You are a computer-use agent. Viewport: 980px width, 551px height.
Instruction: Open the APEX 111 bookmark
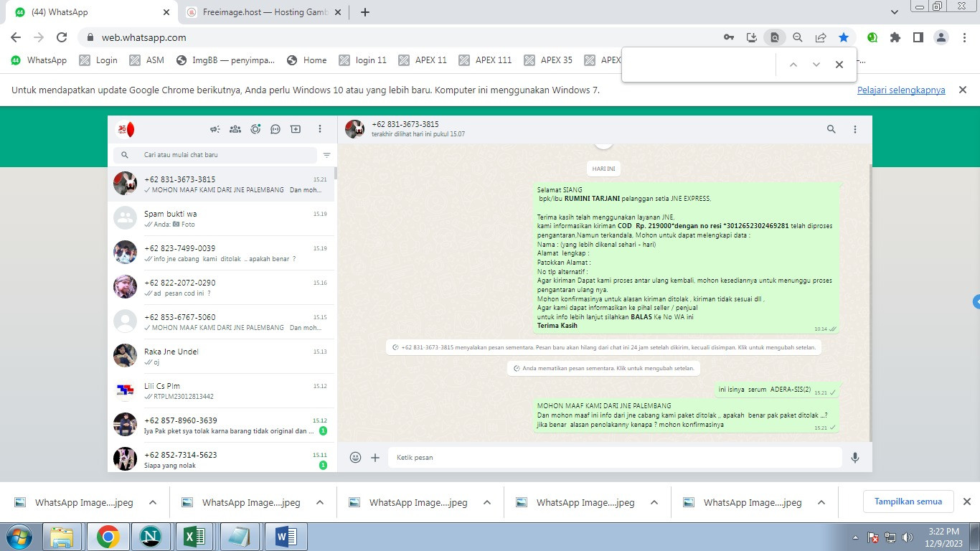pyautogui.click(x=486, y=60)
